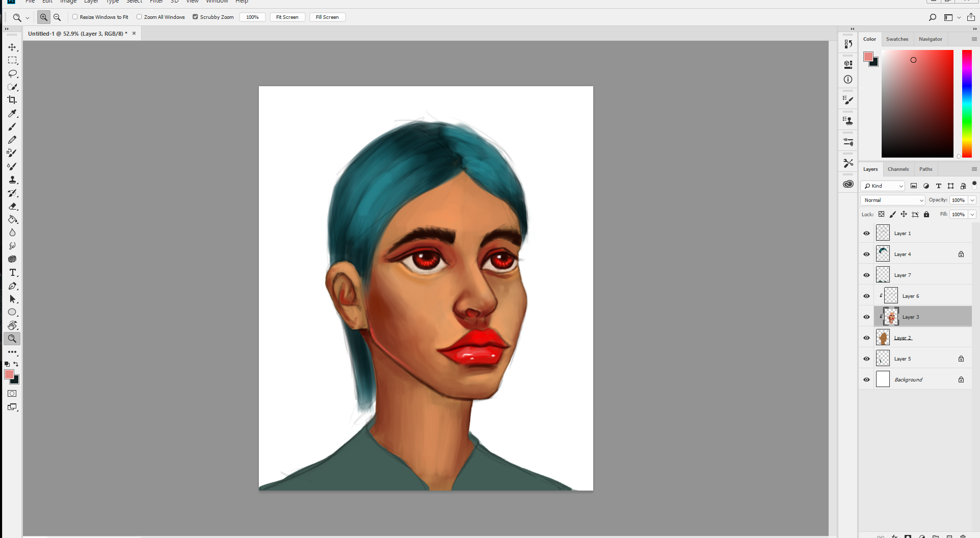The image size is (980, 538).
Task: Open the layer filter Kind dropdown
Action: [883, 186]
